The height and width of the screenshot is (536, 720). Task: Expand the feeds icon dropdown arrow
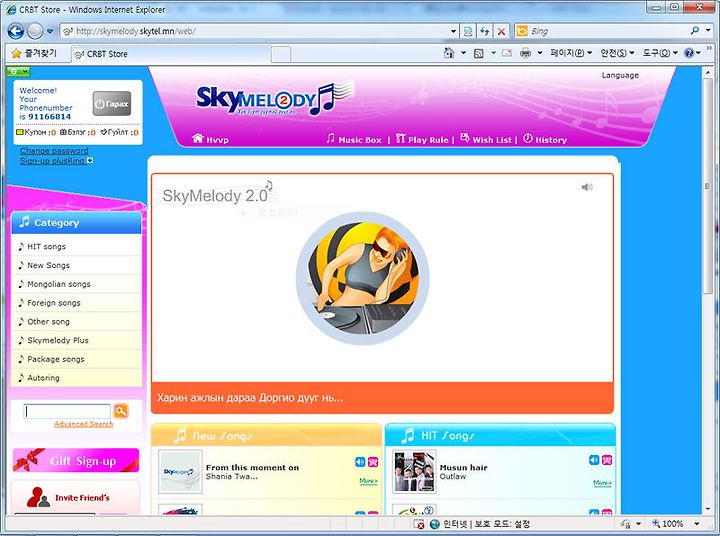tap(494, 53)
